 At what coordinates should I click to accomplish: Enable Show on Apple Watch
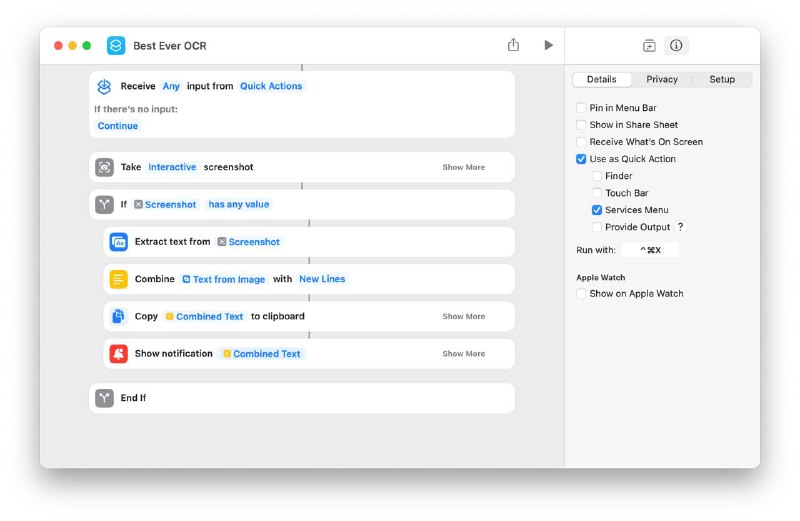point(581,293)
